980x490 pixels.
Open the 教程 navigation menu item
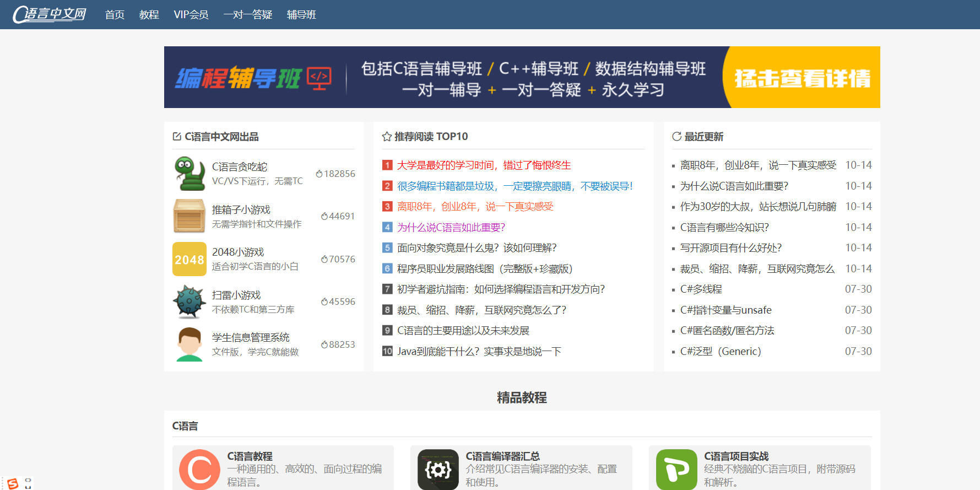pos(149,15)
